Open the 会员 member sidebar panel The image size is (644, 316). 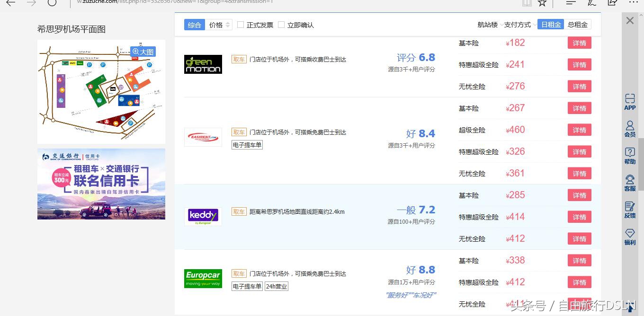coord(630,129)
